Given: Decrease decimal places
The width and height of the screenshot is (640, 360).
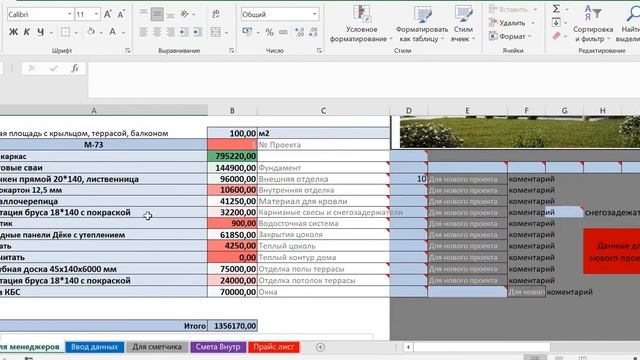Looking at the screenshot, I should point(313,32).
